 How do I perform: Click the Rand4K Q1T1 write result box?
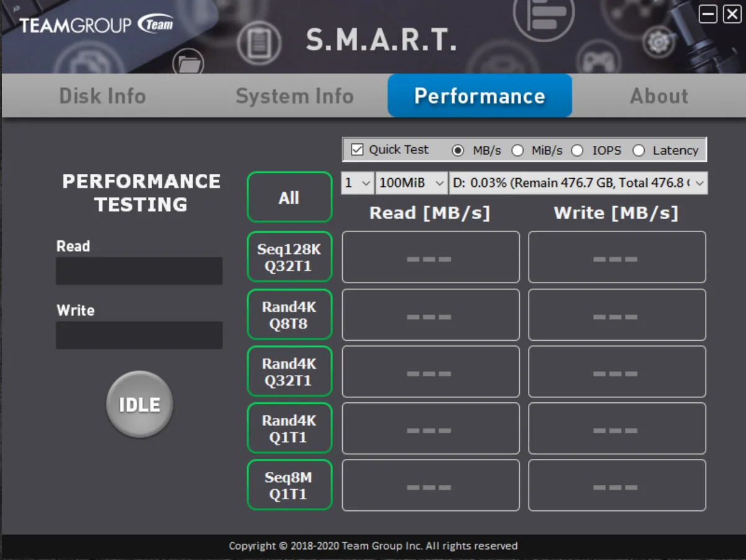click(x=617, y=428)
